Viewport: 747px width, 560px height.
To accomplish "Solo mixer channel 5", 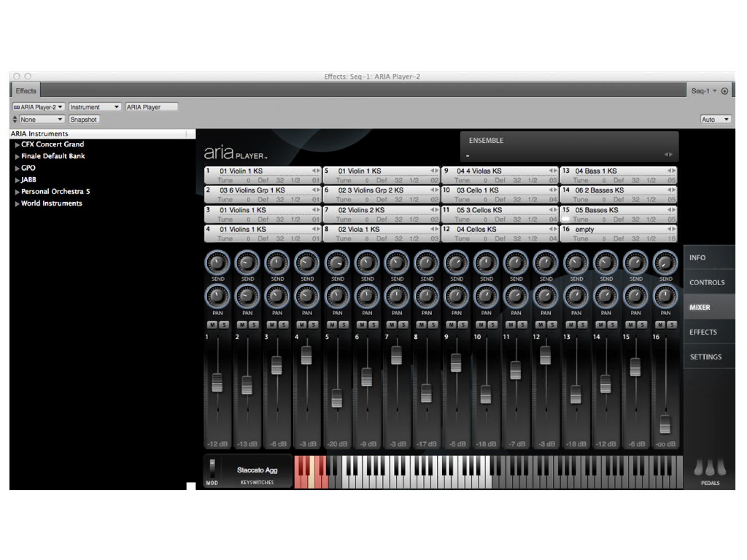I will [343, 325].
